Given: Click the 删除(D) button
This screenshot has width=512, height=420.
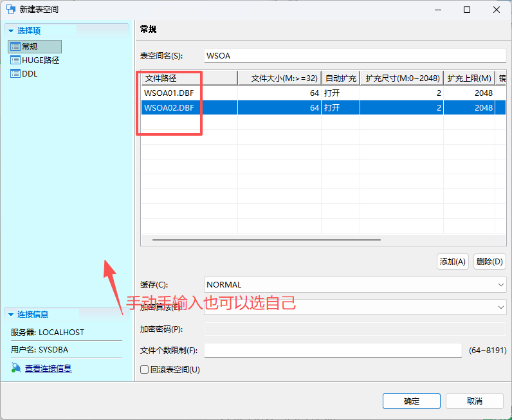Looking at the screenshot, I should 489,262.
